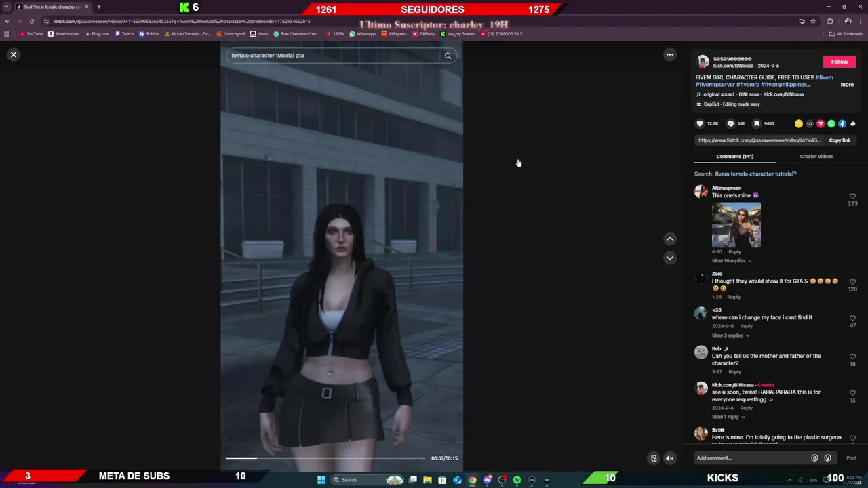
Task: Go to the next video with down arrow
Action: [669, 258]
